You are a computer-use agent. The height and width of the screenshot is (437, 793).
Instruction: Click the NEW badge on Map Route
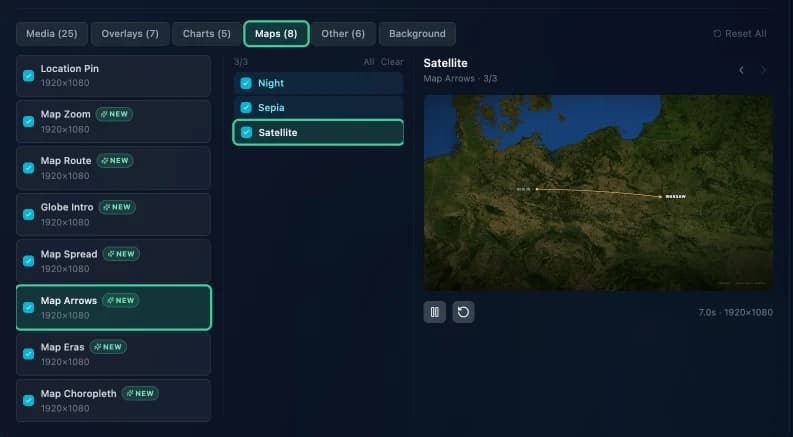tap(115, 161)
